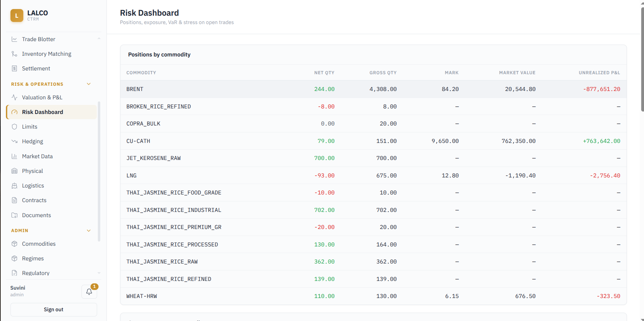Image resolution: width=644 pixels, height=321 pixels.
Task: Select THAI_JASMINE_RICE_PROCESSED row
Action: (x=373, y=245)
